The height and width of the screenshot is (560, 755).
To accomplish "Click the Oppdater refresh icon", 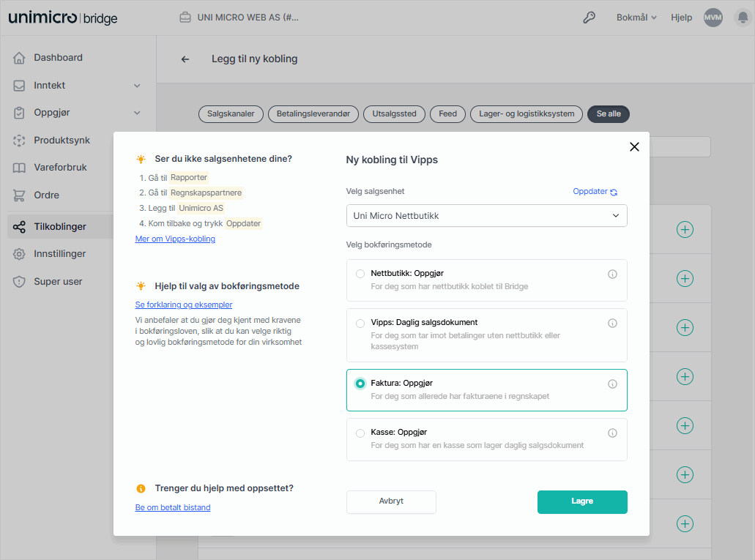I will (614, 192).
